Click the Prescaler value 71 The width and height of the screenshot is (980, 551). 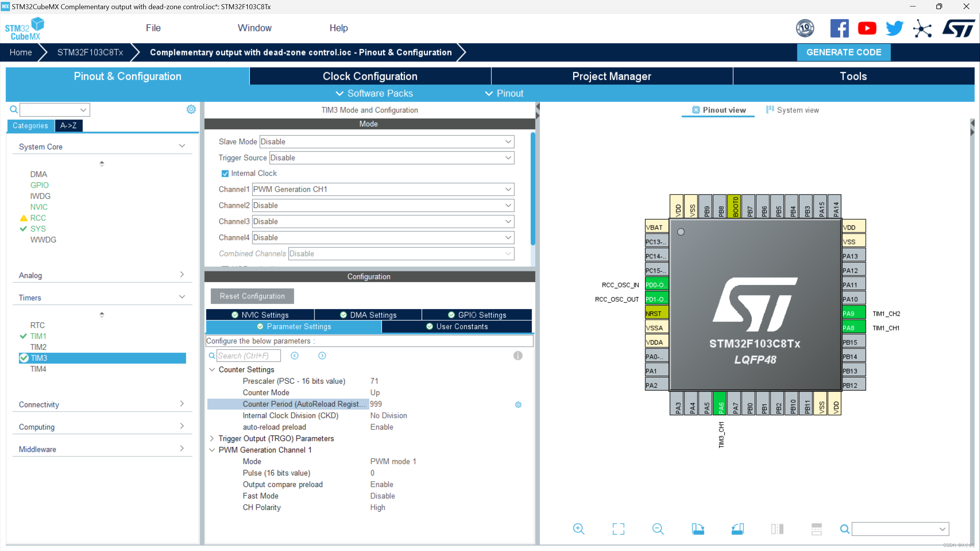(x=374, y=381)
